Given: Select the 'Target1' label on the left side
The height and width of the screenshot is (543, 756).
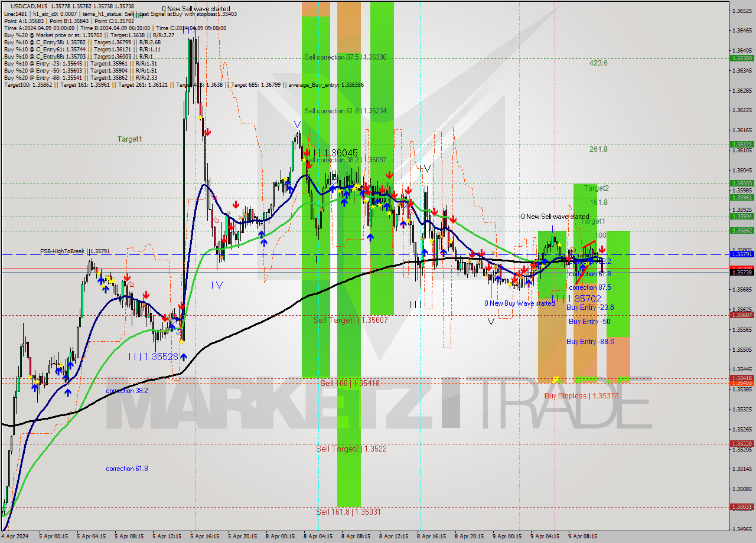Looking at the screenshot, I should (x=129, y=139).
